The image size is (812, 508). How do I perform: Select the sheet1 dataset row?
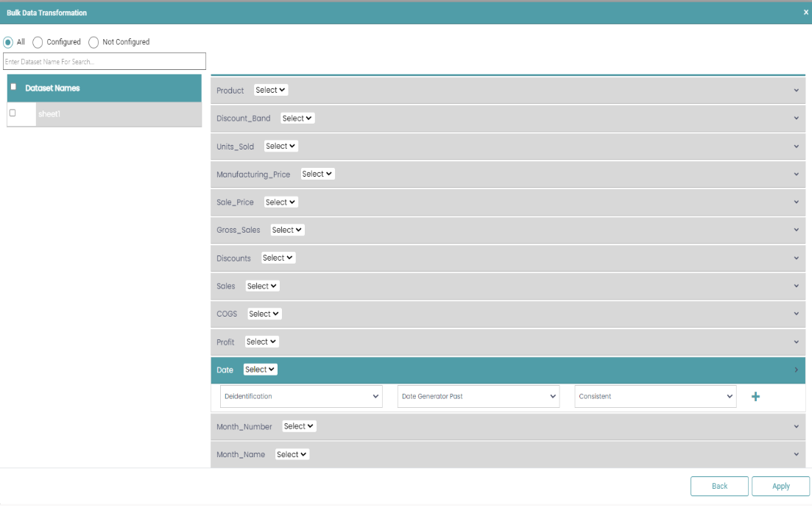pos(118,114)
